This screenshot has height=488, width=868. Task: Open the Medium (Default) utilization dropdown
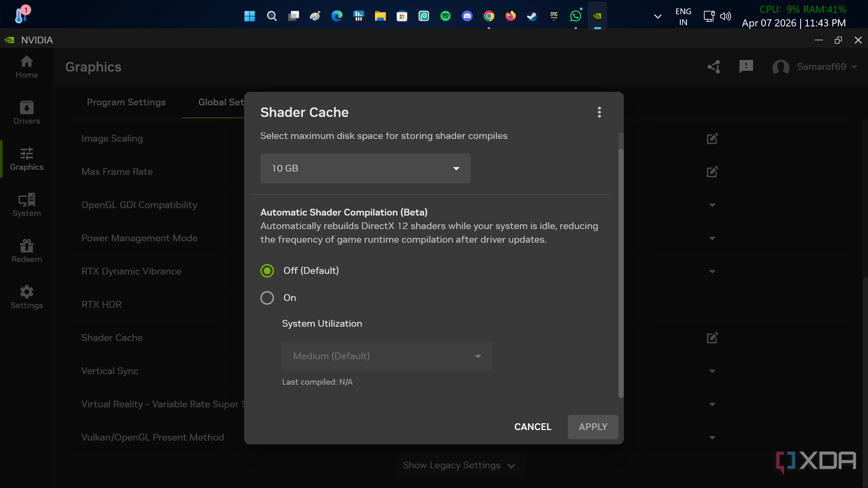[x=387, y=356]
